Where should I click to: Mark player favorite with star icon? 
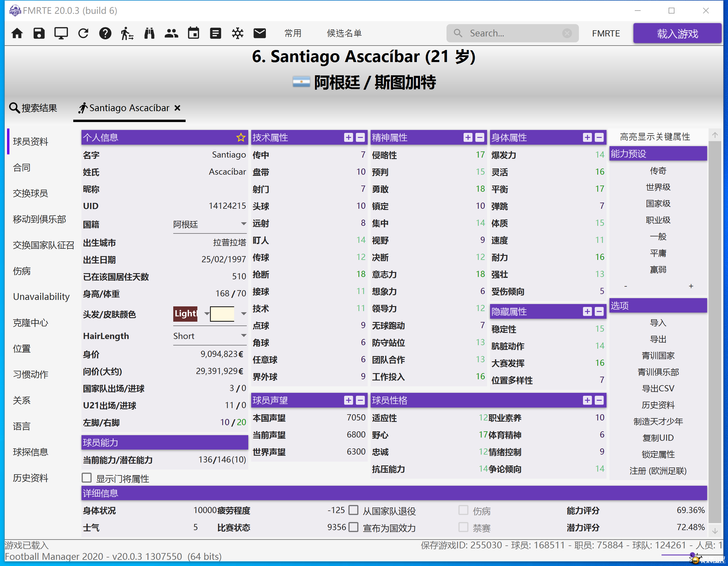coord(241,137)
